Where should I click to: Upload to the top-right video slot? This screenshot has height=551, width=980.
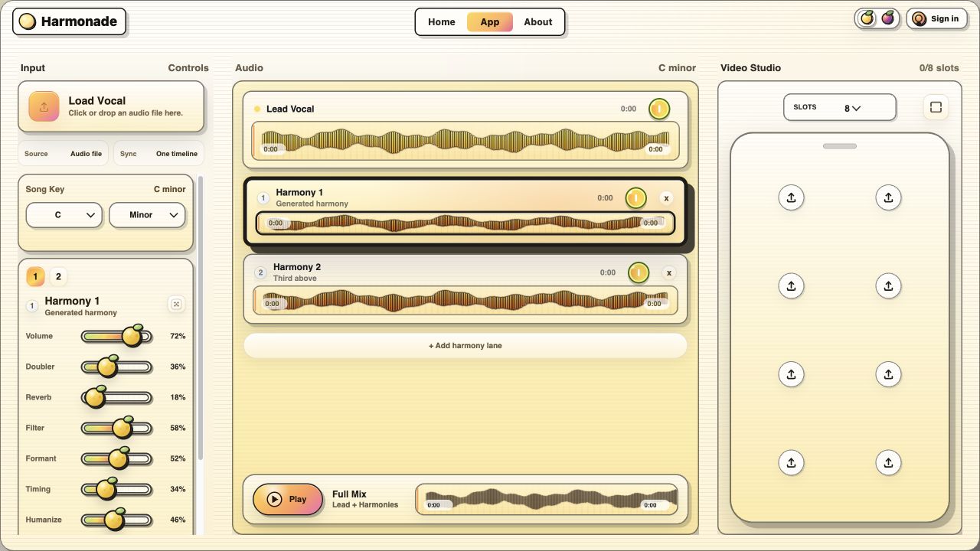tap(888, 197)
